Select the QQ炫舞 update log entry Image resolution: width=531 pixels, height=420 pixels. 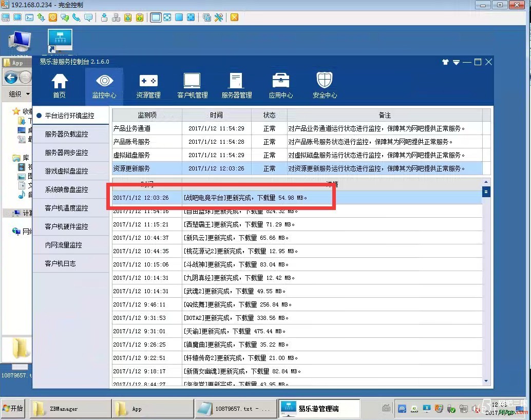pos(297,304)
